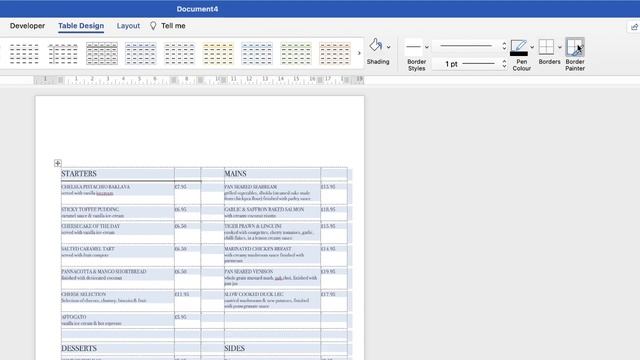Screen dimensions: 640x360
Task: Click the table move handle icon
Action: pyautogui.click(x=58, y=163)
